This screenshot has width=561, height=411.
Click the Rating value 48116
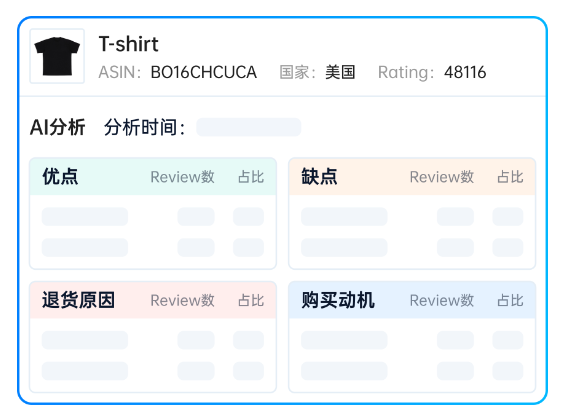(x=465, y=72)
